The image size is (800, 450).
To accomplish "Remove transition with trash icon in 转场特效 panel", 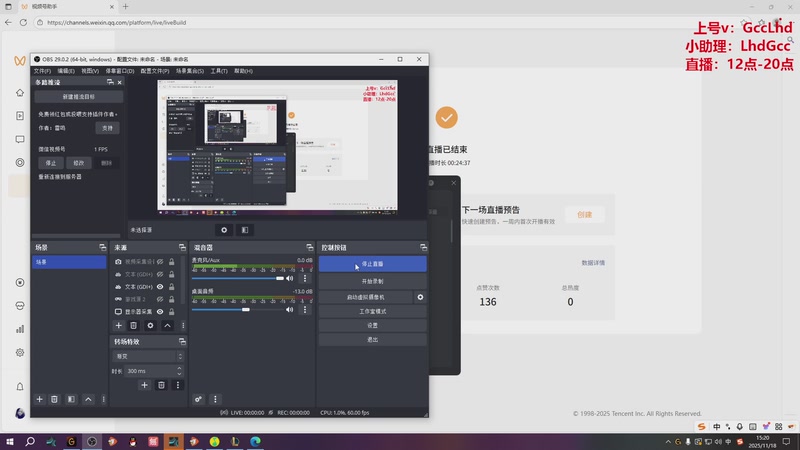I will tap(161, 385).
